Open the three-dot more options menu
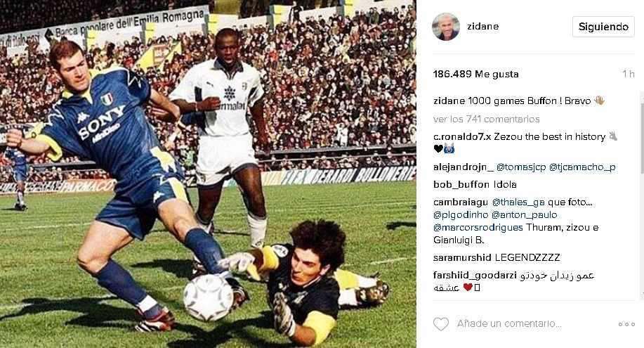The image size is (644, 348). coord(626,325)
